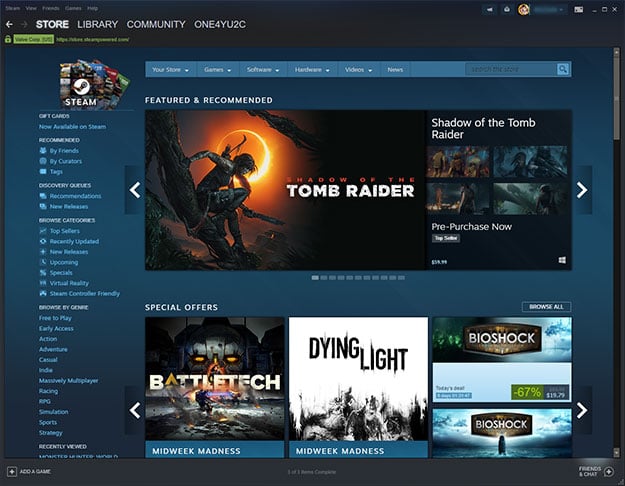Select the first carousel page indicator

(x=315, y=277)
